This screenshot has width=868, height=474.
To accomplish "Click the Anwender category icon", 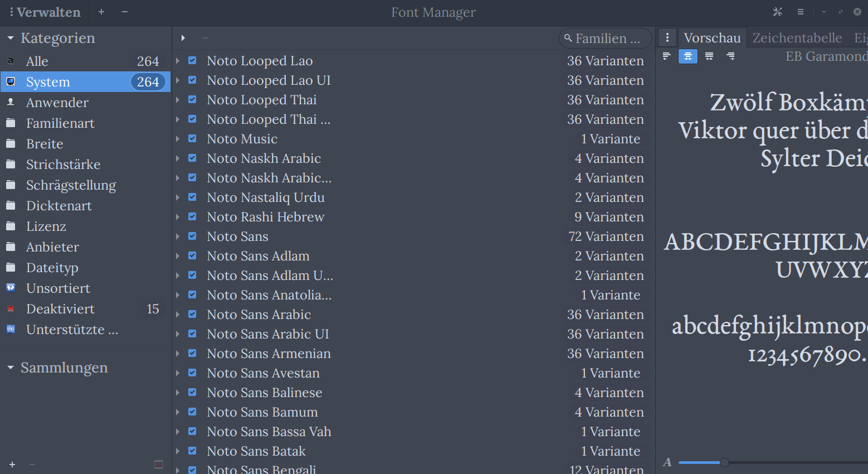I will point(11,102).
